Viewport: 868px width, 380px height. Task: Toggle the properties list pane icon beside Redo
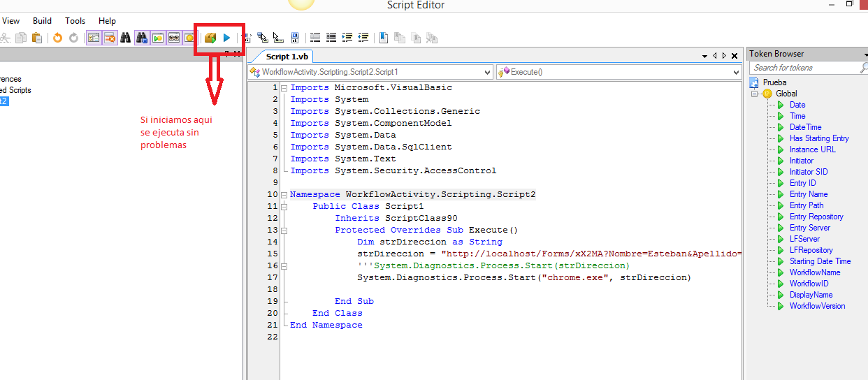tap(94, 38)
